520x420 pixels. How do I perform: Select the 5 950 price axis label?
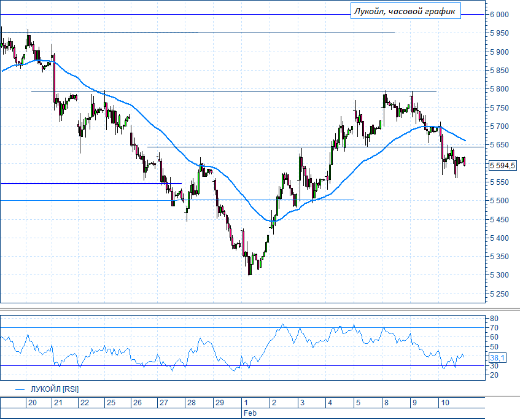point(500,33)
